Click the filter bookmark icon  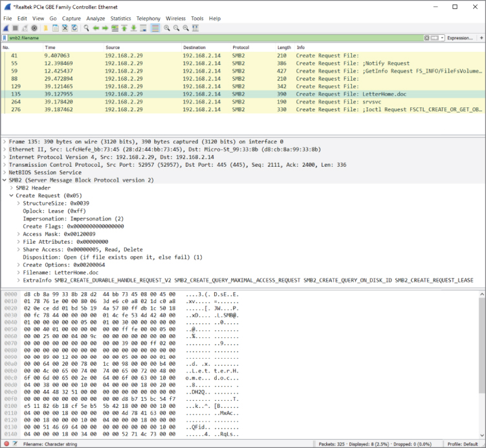(5, 37)
